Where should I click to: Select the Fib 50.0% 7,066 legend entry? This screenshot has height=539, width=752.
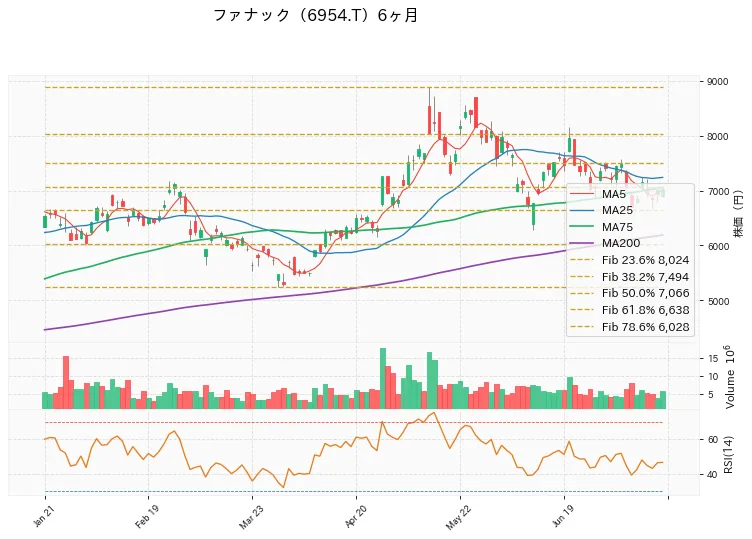tap(630, 293)
